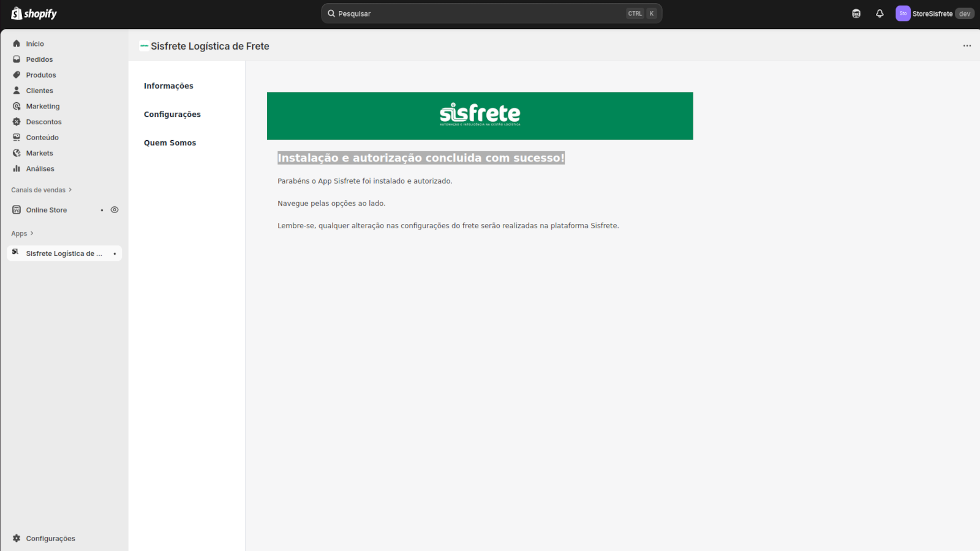Click the Conteúdo icon
980x551 pixels.
(x=17, y=137)
